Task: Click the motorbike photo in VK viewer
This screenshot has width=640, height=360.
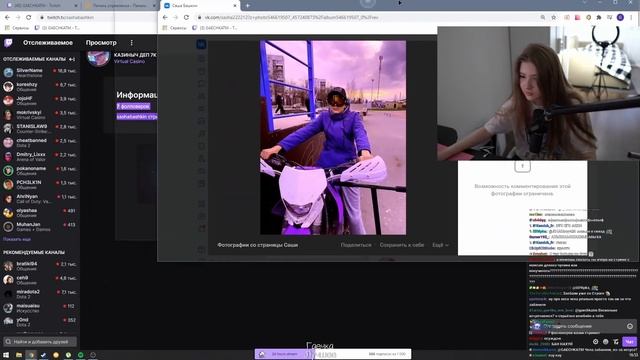Action: click(x=333, y=138)
